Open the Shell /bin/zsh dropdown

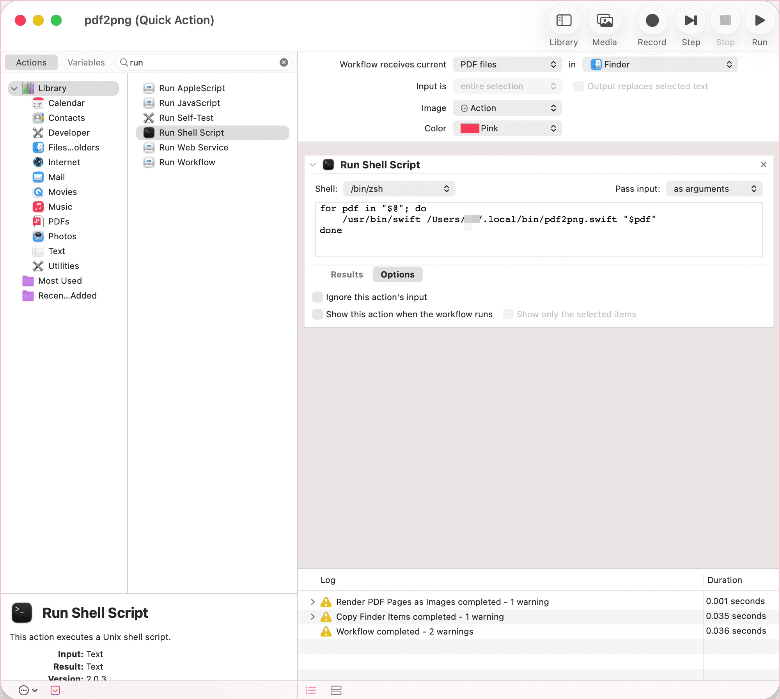coord(399,189)
